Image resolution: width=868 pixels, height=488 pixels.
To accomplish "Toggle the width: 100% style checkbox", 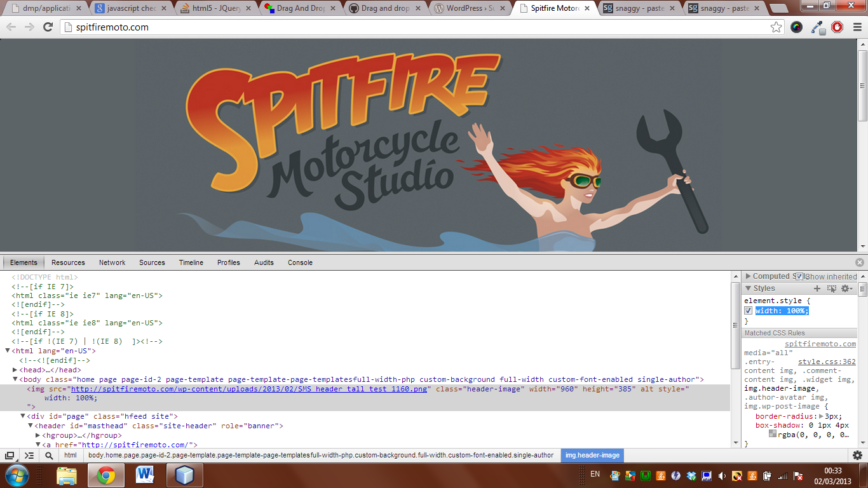I will (748, 311).
